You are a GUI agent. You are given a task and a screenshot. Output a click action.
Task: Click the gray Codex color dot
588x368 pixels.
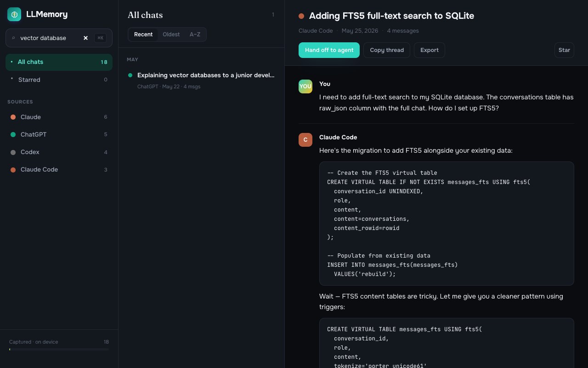point(13,152)
